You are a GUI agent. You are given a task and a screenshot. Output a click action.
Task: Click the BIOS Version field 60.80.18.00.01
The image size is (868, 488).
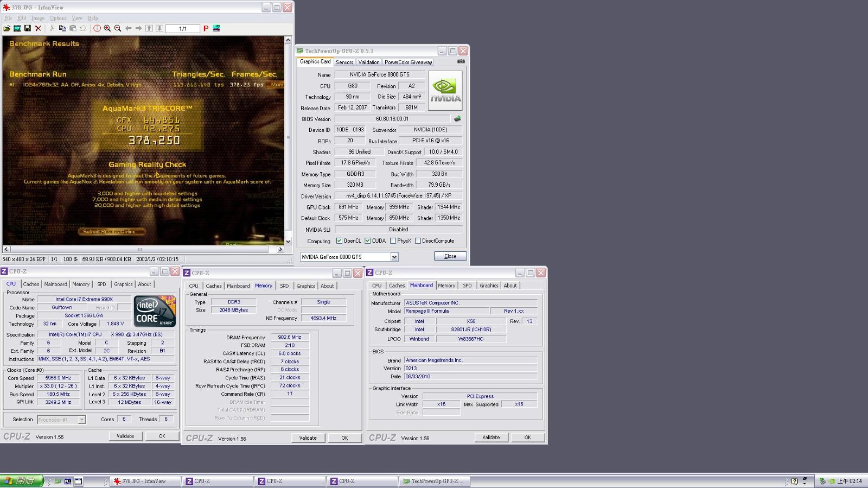coord(392,119)
